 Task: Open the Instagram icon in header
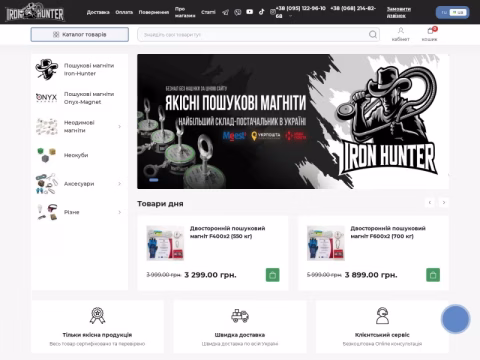272,12
